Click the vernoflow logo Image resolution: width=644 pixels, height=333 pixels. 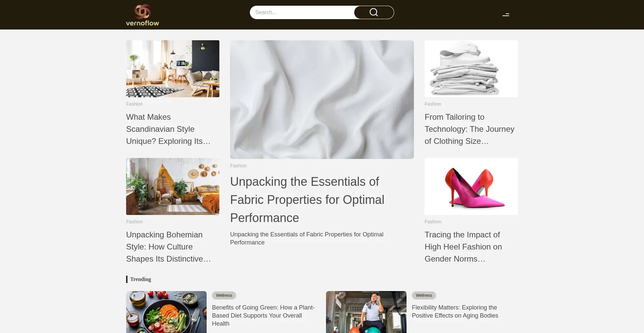[x=143, y=15]
